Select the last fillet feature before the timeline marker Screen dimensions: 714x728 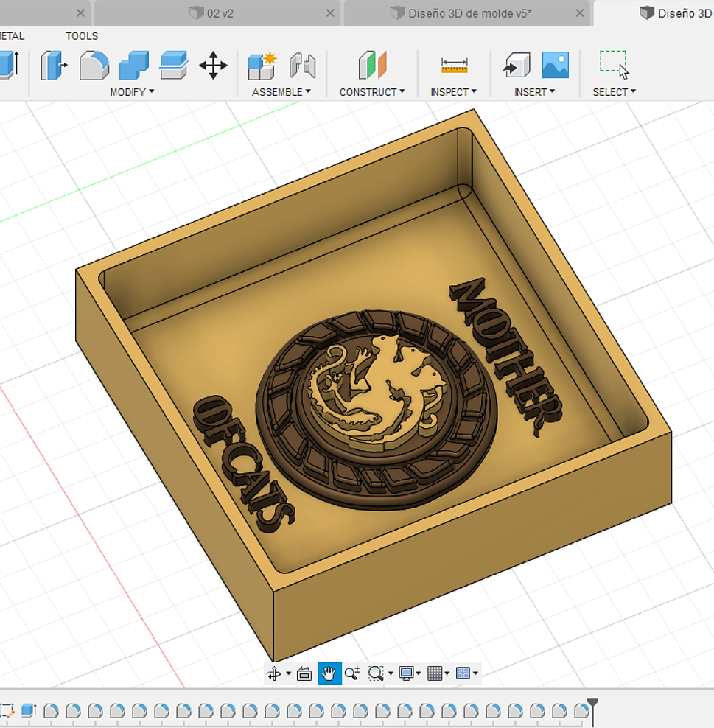coord(581,710)
